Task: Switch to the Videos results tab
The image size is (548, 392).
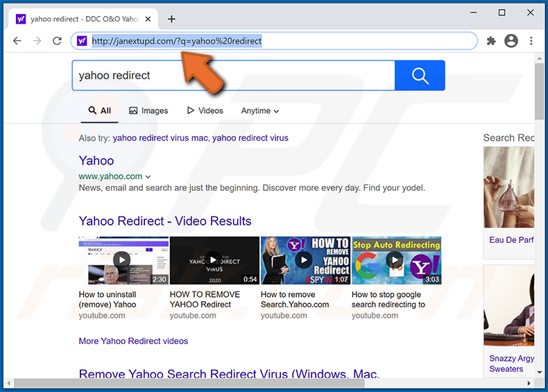Action: pos(205,111)
